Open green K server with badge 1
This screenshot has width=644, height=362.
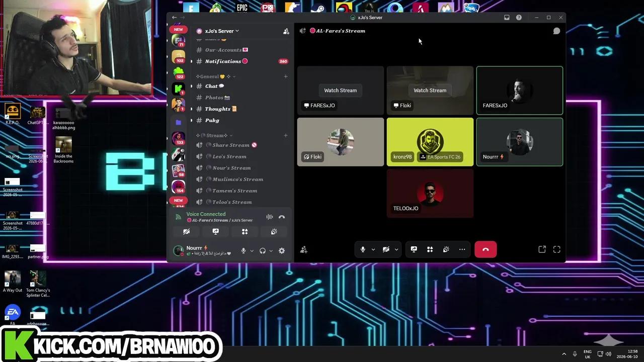coord(178,89)
